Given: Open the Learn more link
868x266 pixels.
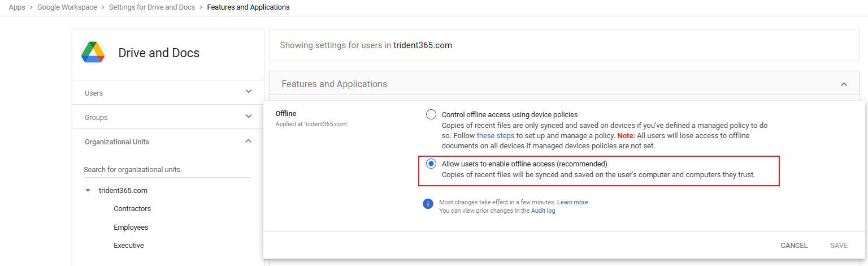Looking at the screenshot, I should (x=572, y=202).
